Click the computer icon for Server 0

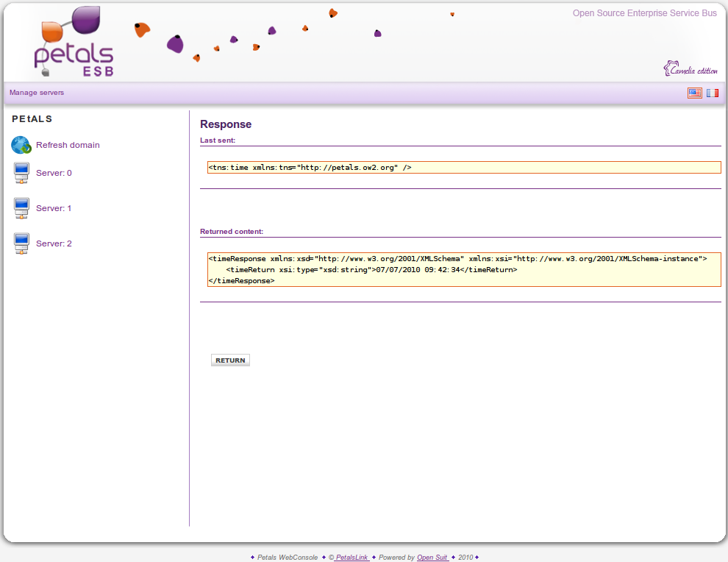pos(21,174)
